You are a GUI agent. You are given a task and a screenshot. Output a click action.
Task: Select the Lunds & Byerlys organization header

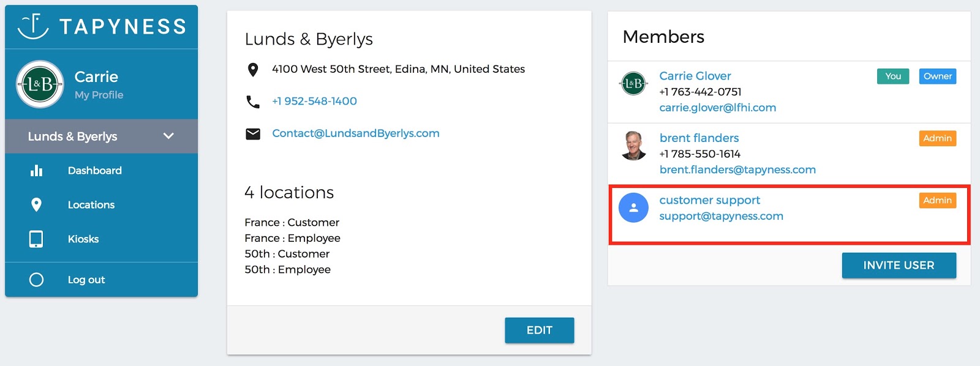(x=101, y=136)
